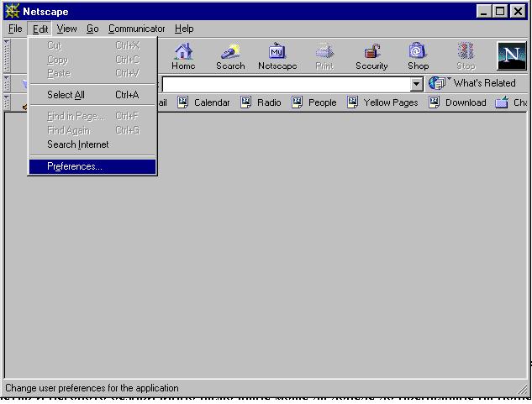Collapse the location toolbar grip handle
The width and height of the screenshot is (532, 404).
(7, 83)
